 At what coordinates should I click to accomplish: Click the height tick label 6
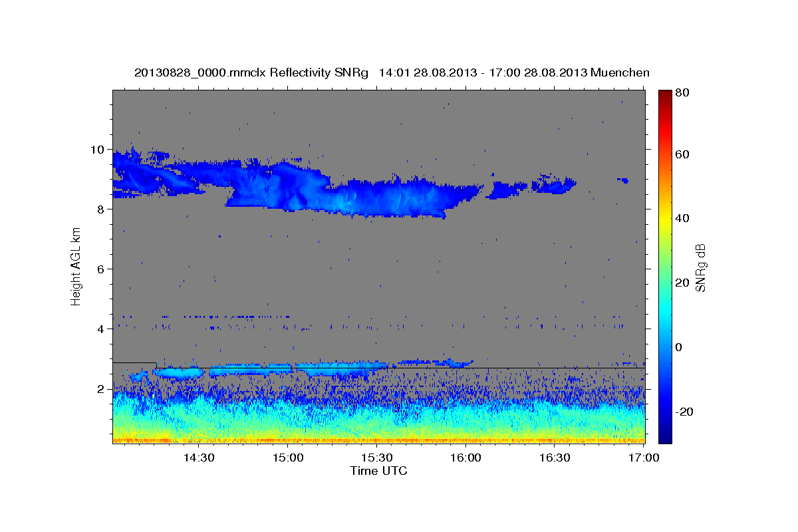(102, 269)
